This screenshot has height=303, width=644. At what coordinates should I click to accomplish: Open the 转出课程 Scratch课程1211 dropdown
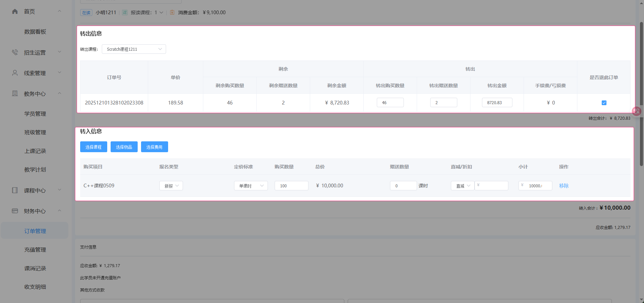[134, 49]
